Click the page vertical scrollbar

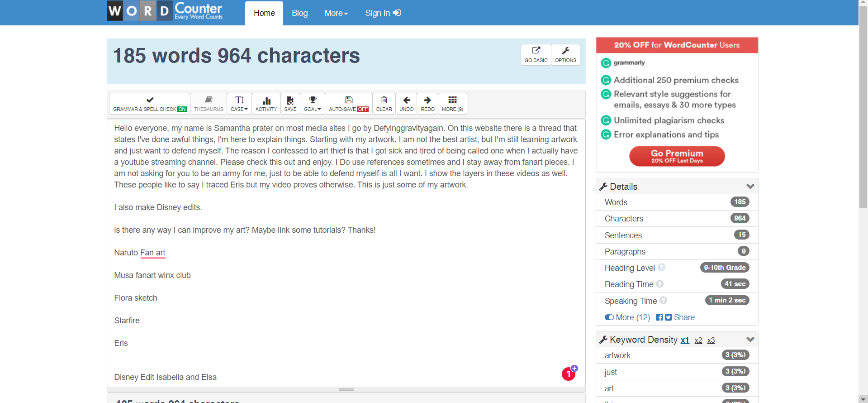[863, 107]
